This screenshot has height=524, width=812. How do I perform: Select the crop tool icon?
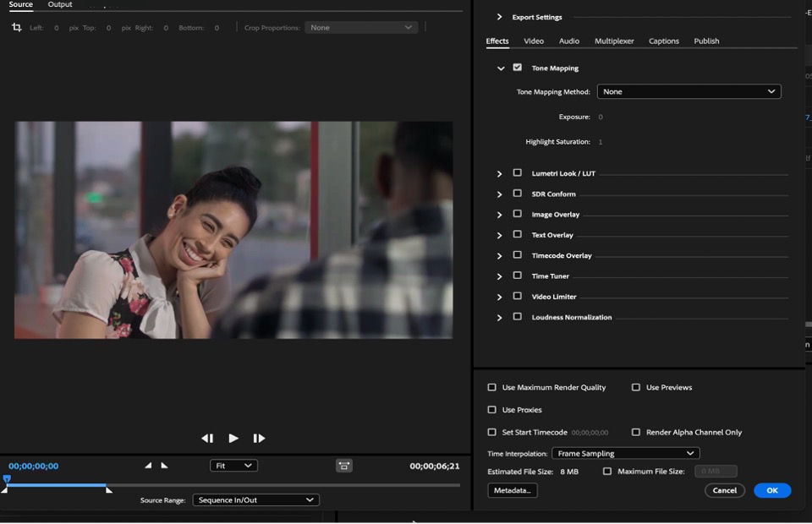pos(16,28)
